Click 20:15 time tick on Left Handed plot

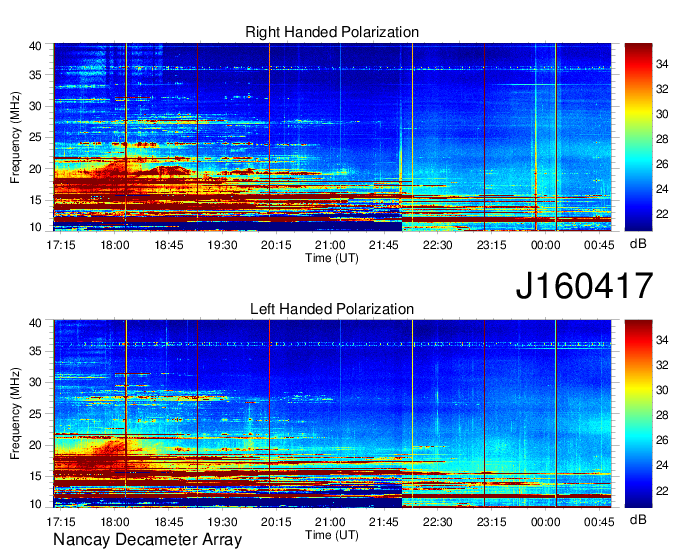[x=276, y=522]
